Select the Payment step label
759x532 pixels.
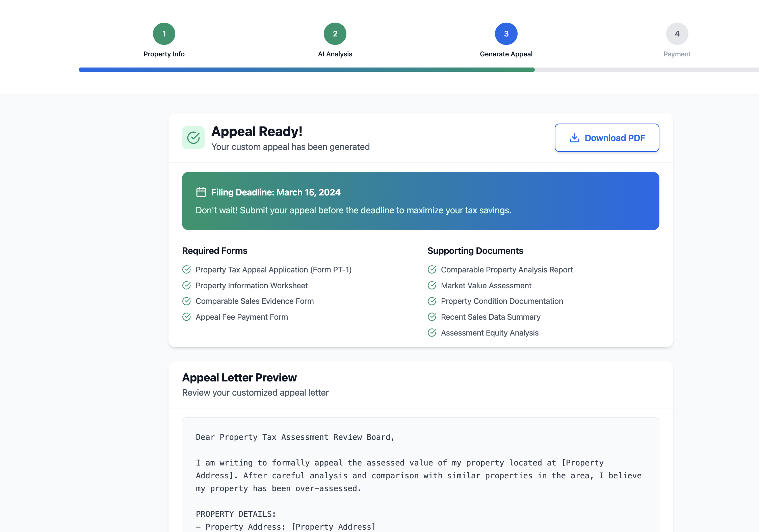pos(677,54)
